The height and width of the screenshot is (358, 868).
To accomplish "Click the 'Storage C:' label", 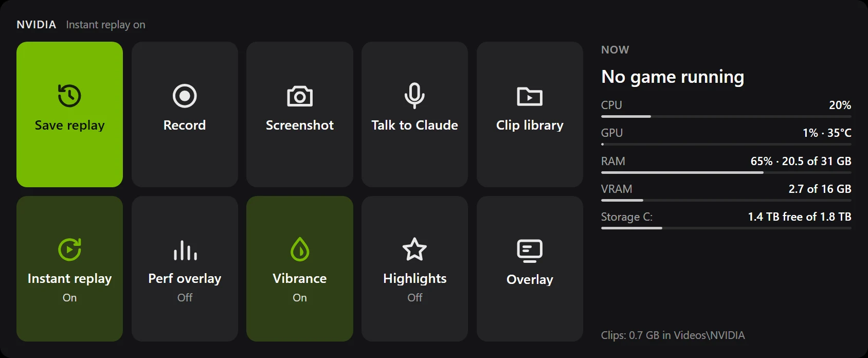I will [x=627, y=217].
